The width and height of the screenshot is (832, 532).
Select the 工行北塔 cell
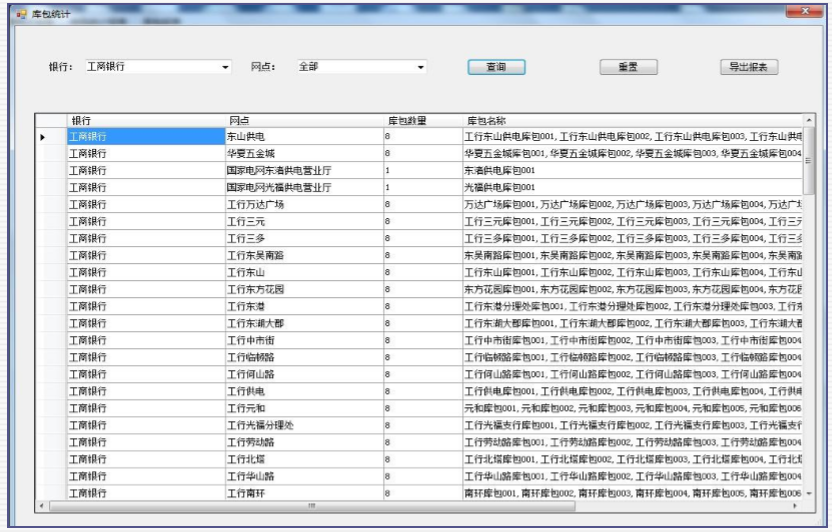[305, 459]
